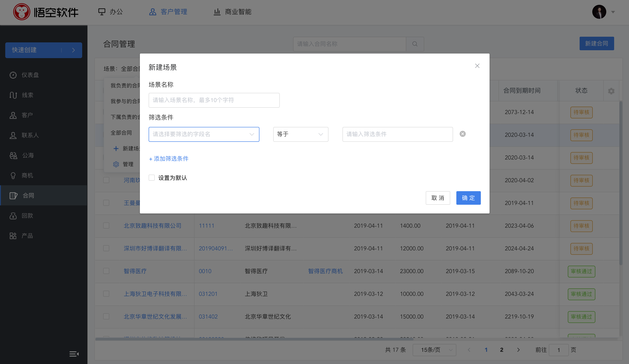Click 添加筛选条件 add filter condition link
This screenshot has width=629, height=364.
[x=169, y=159]
